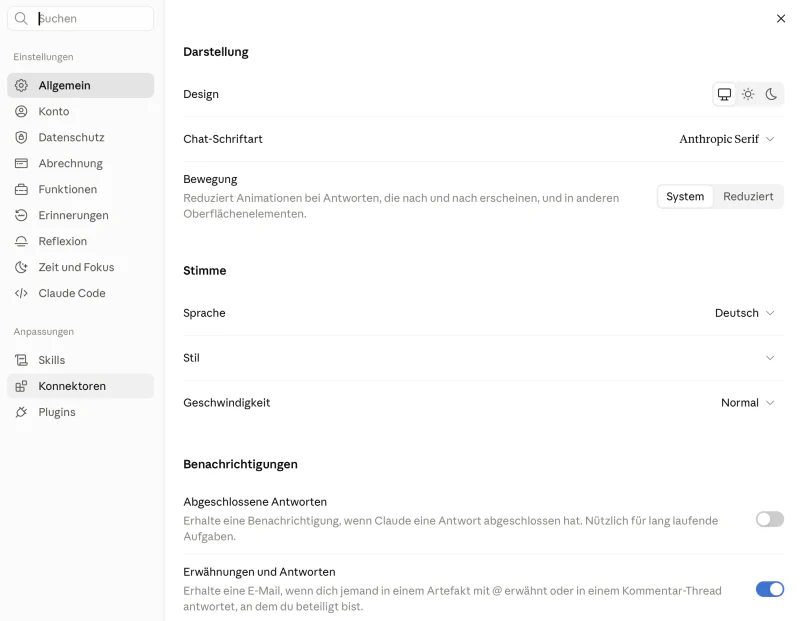The image size is (800, 621).
Task: Close the settings dialog with the X
Action: [x=781, y=19]
